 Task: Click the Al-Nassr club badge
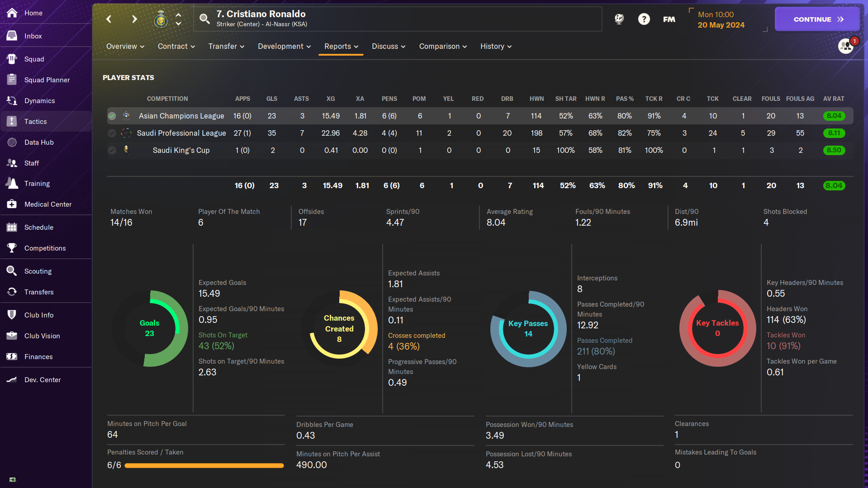point(161,19)
